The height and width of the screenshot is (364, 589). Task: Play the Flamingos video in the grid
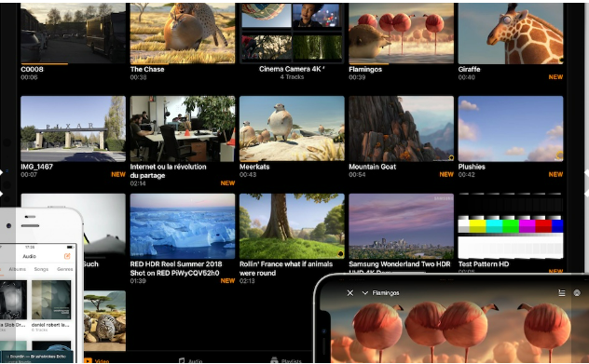401,33
